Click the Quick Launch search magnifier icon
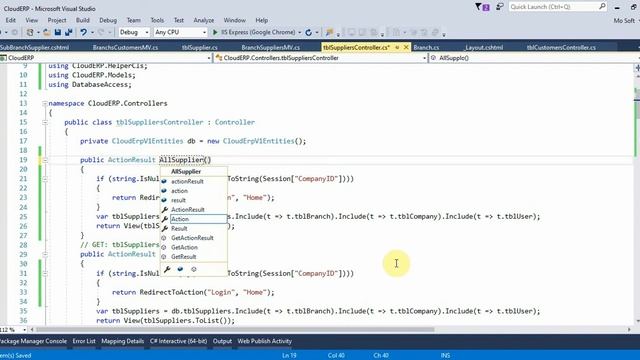The image size is (640, 360). click(x=602, y=7)
